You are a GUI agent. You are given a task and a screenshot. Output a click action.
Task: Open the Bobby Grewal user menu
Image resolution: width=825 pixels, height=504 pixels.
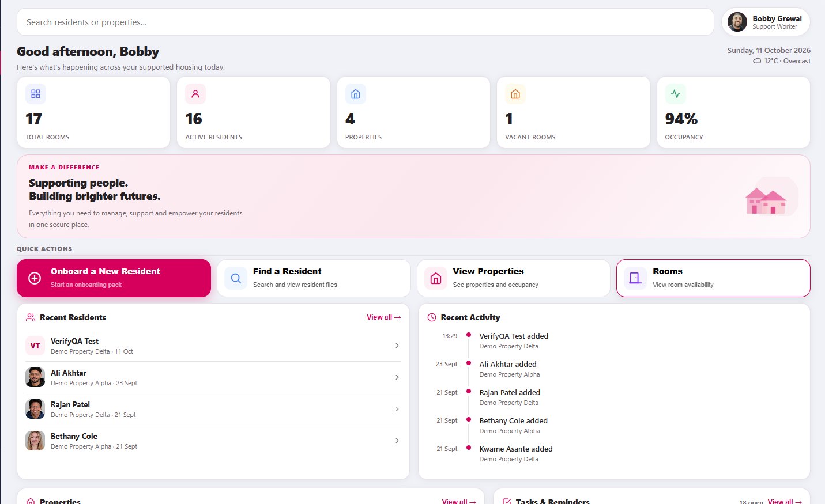(766, 22)
